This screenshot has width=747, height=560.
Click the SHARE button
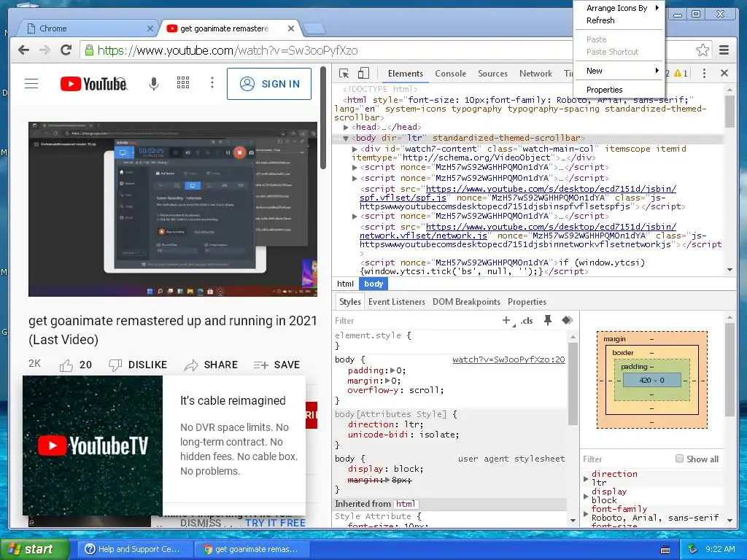click(x=211, y=365)
